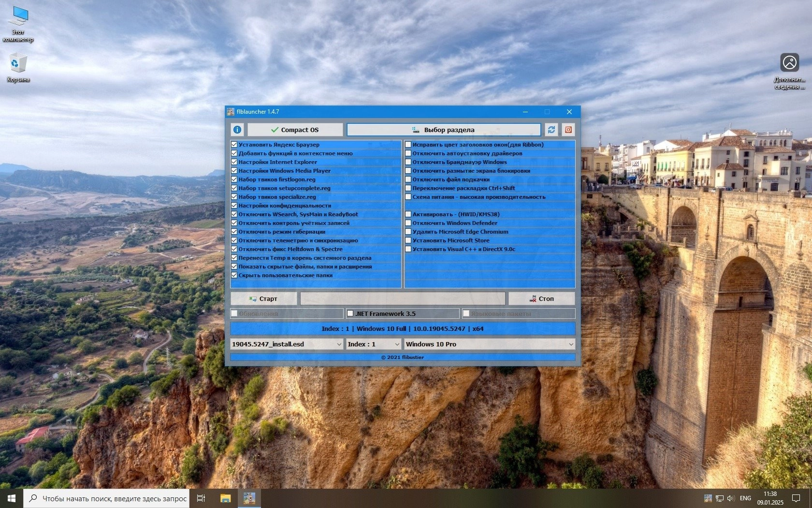Screen dimensions: 812x508
Task: Click the progress bar beside 'Старт'
Action: [x=403, y=299]
